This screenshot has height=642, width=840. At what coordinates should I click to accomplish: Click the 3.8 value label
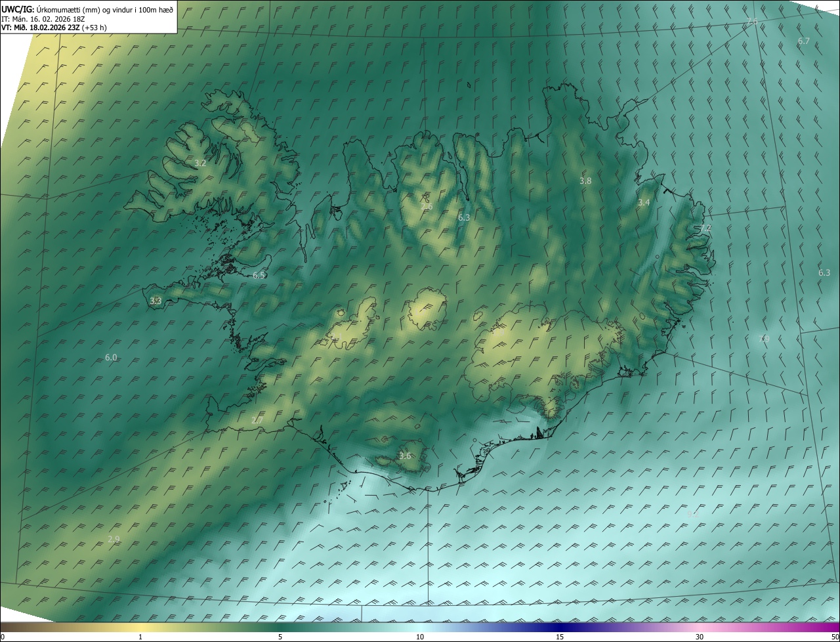coord(586,181)
